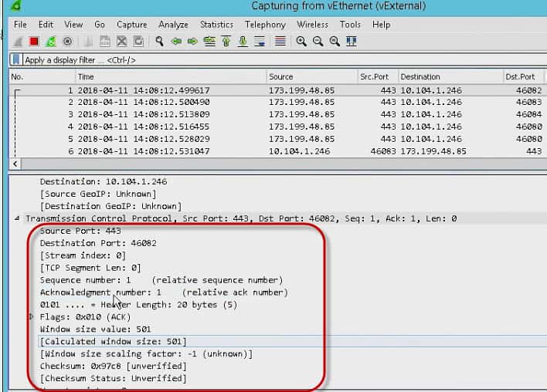The image size is (547, 392).
Task: Open the View menu
Action: tap(73, 25)
